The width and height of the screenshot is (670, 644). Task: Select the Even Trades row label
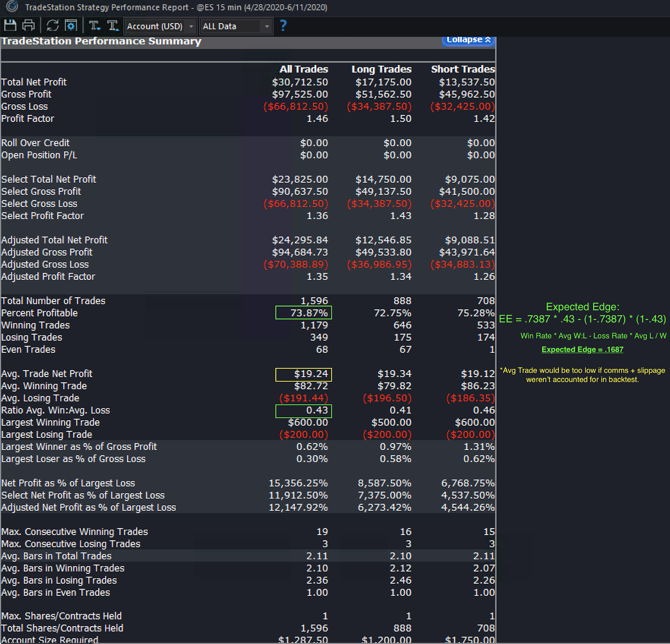pyautogui.click(x=28, y=349)
